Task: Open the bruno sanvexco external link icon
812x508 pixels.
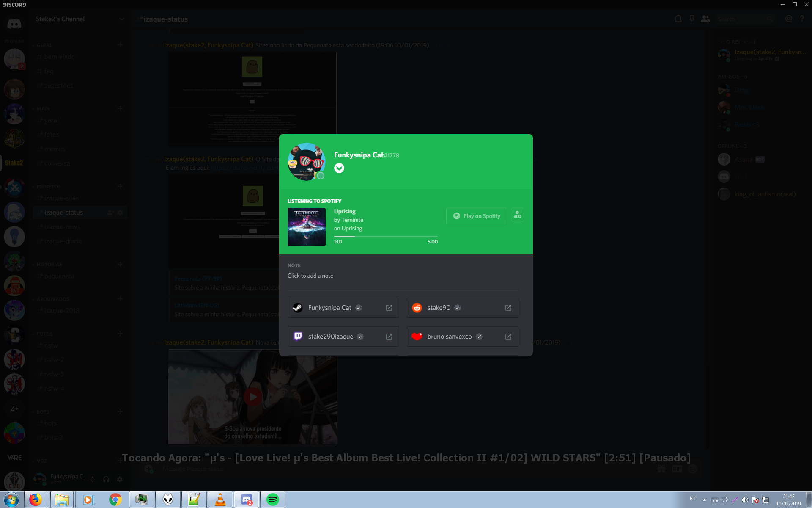Action: (x=508, y=337)
